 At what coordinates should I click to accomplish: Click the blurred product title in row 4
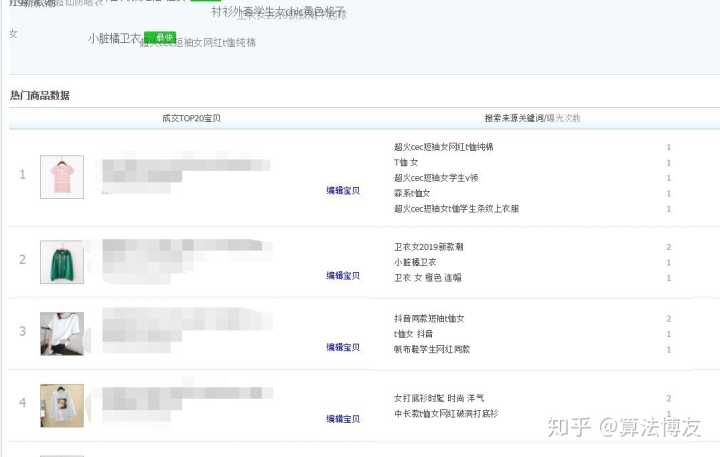[186, 404]
